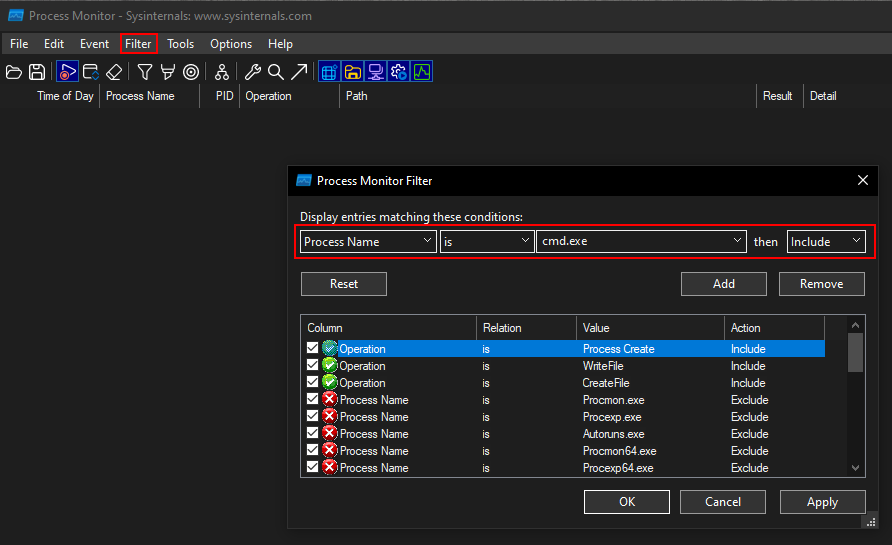Viewport: 892px width, 545px height.
Task: Confirm with the OK button
Action: (626, 502)
